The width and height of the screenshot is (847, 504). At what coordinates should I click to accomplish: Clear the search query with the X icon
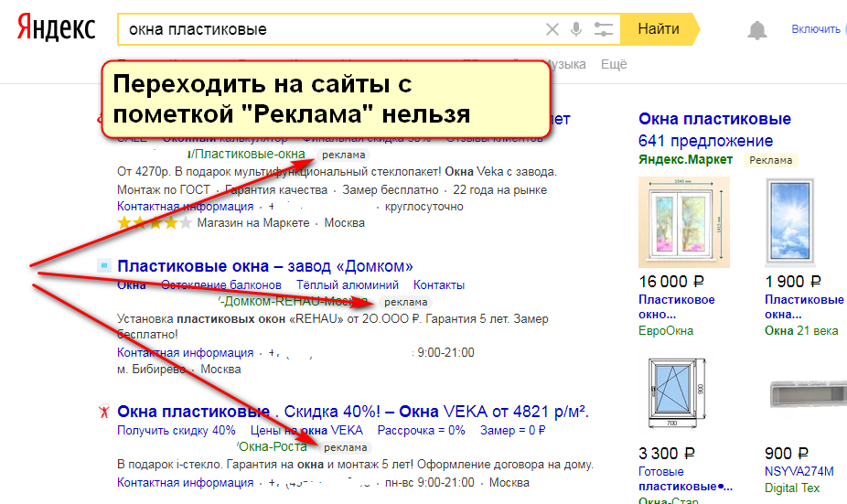[552, 29]
